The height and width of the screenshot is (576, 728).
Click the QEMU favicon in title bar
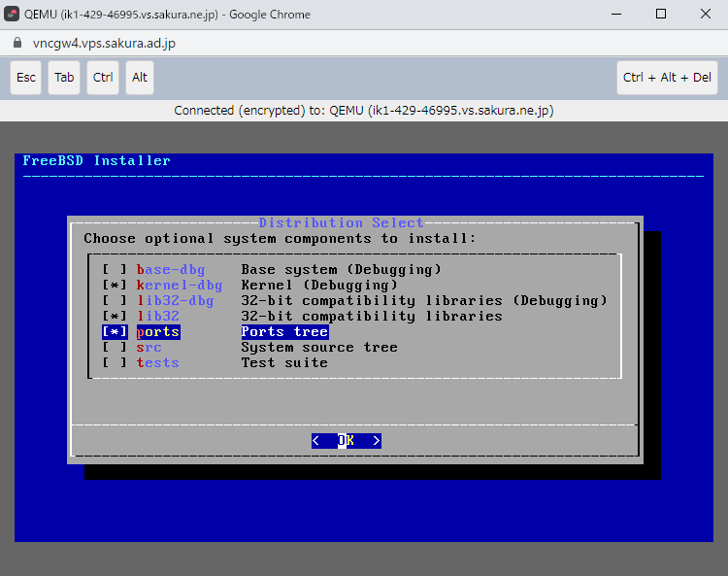(12, 14)
